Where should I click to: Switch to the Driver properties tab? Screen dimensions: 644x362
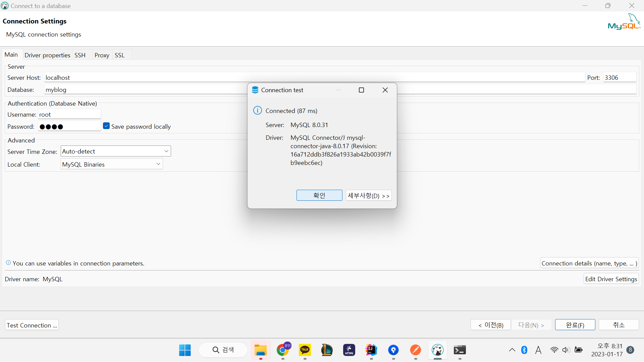tap(47, 55)
